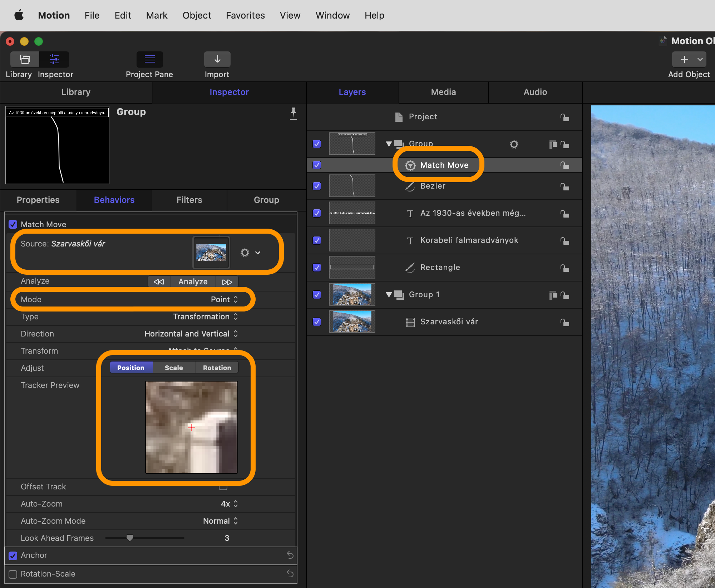Click the Project document icon

coord(399,117)
